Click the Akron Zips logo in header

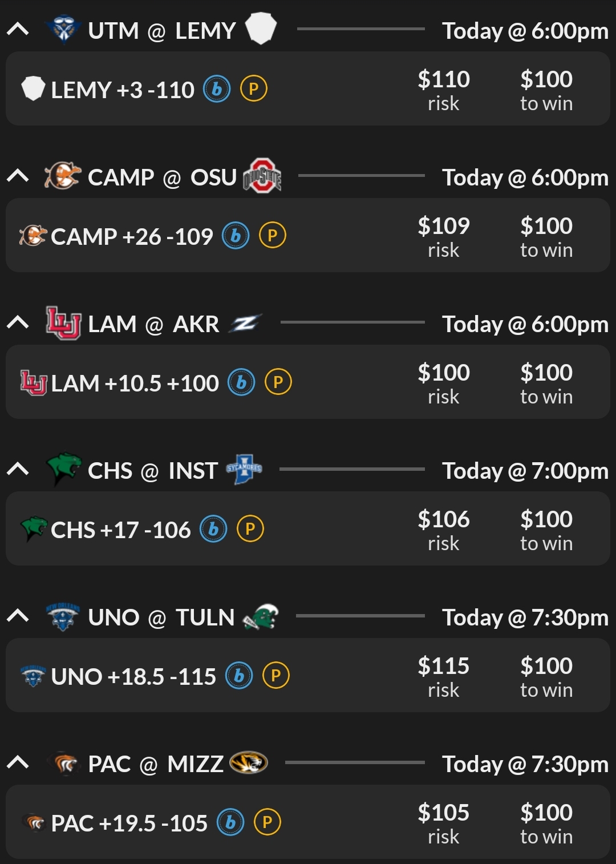click(x=245, y=324)
